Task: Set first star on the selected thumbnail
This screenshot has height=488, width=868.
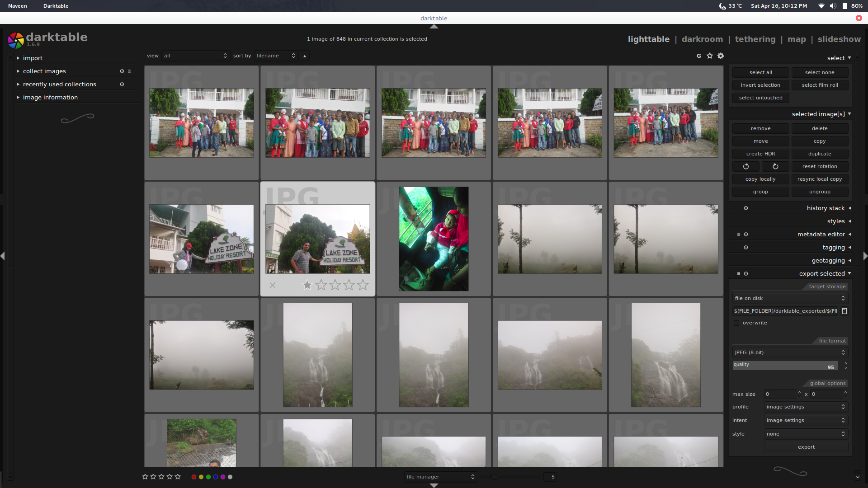Action: coord(307,285)
